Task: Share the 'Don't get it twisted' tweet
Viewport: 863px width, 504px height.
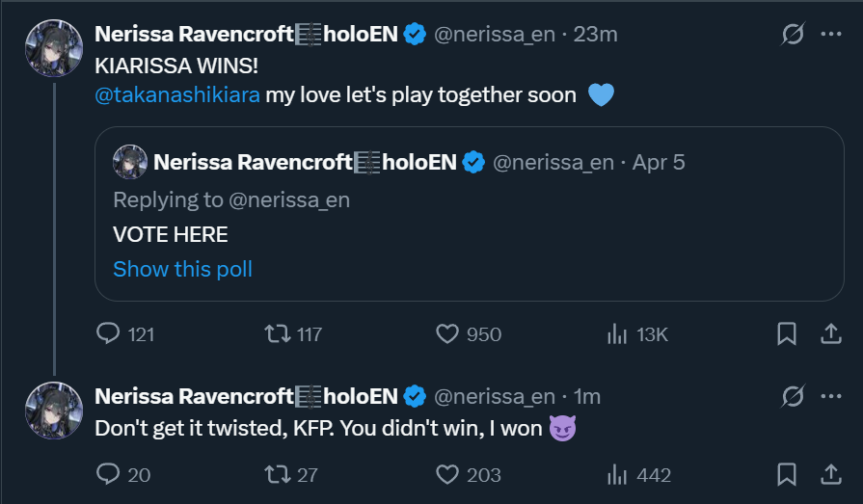Action: pos(830,474)
